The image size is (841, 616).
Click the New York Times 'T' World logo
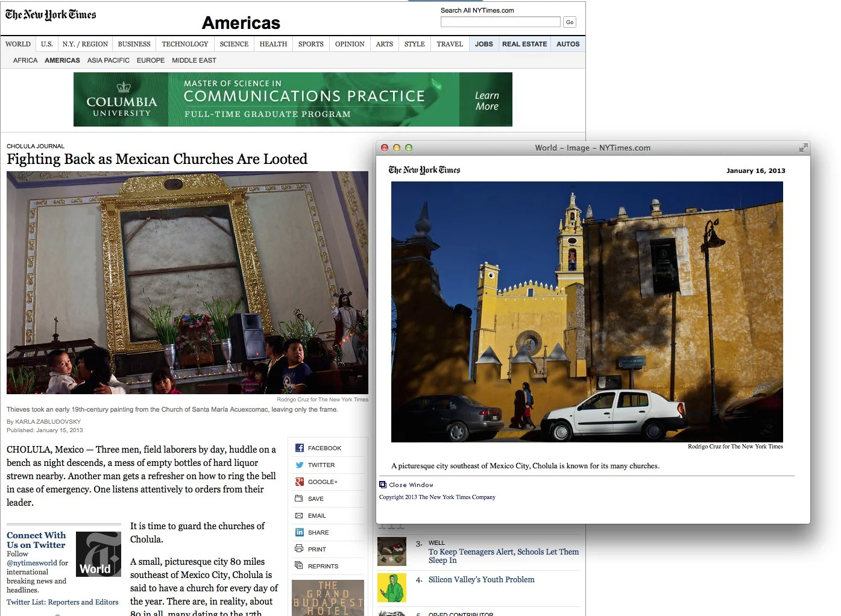[98, 553]
